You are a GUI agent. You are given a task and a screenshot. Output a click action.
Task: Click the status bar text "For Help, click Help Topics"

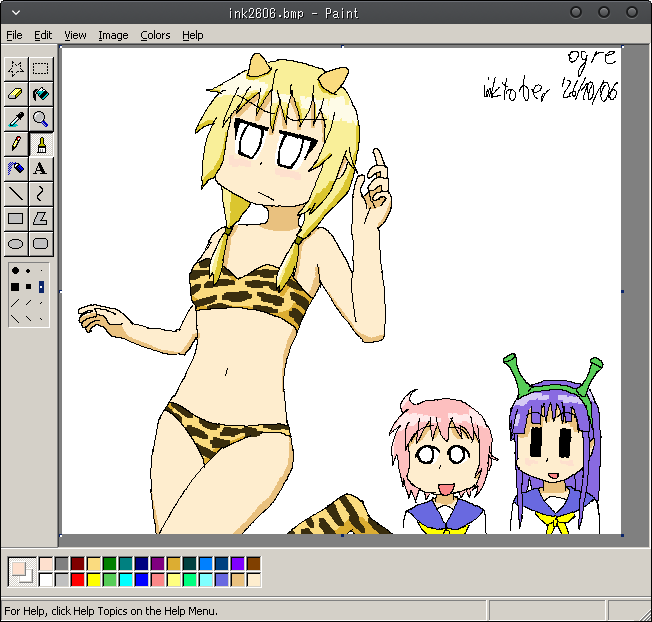click(111, 611)
